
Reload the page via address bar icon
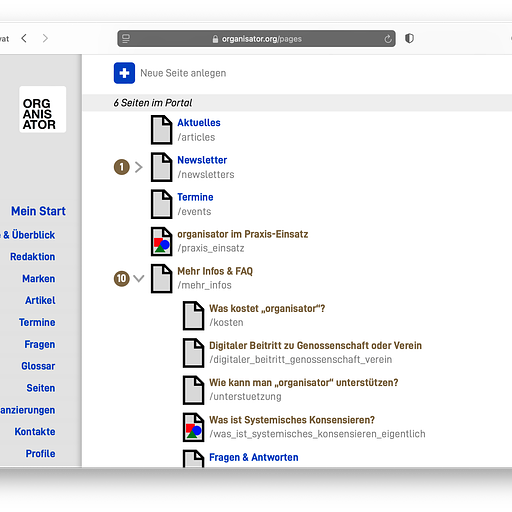pos(388,39)
